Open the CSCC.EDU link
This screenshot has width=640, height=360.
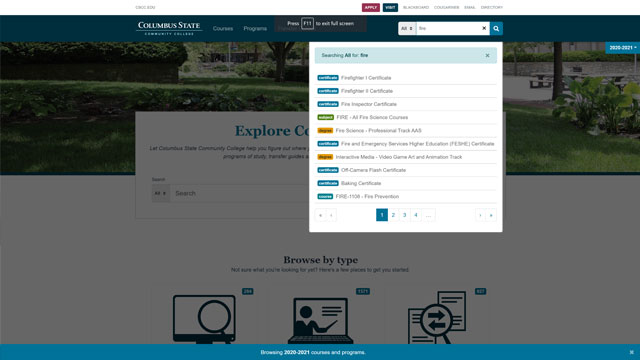[145, 7]
